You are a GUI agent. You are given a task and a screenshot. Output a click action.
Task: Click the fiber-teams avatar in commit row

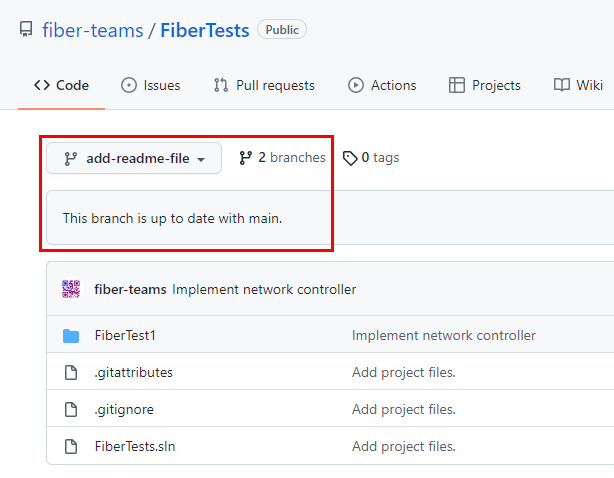(71, 289)
